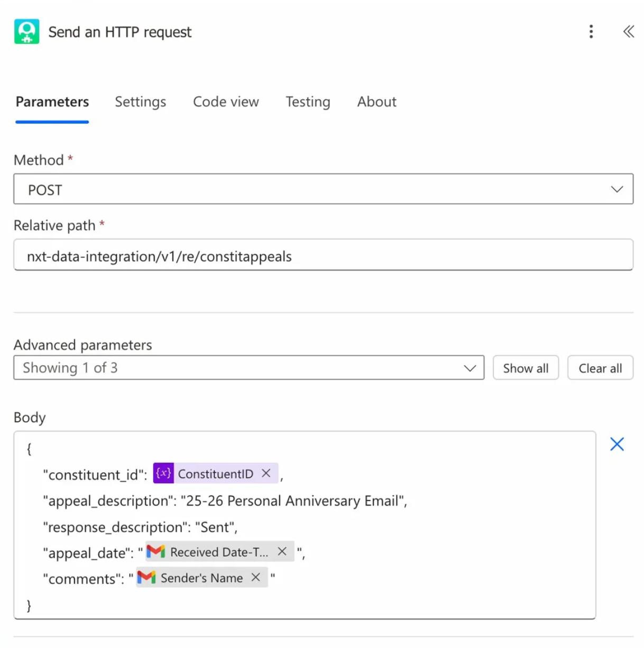This screenshot has width=644, height=648.
Task: Open the Code view tab
Action: pos(226,101)
